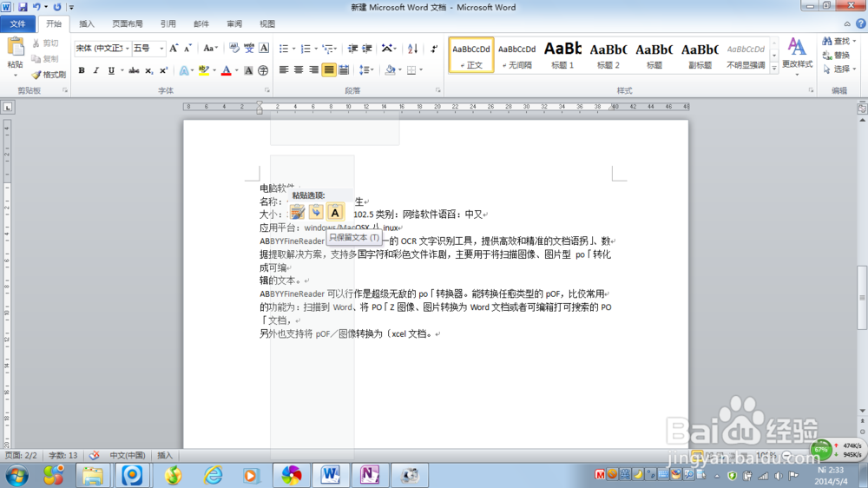Screen dimensions: 868x488
Task: Click the Increase Indent icon
Action: [367, 49]
